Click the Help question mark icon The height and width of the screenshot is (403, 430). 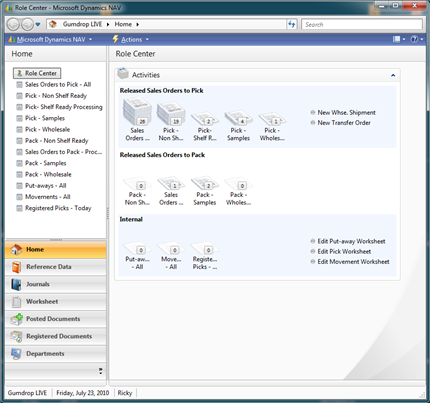pyautogui.click(x=414, y=39)
